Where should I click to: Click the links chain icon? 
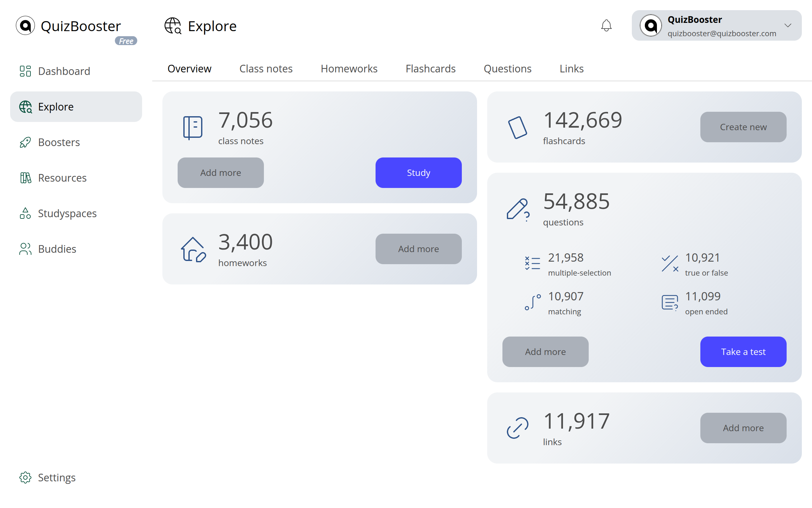tap(517, 428)
